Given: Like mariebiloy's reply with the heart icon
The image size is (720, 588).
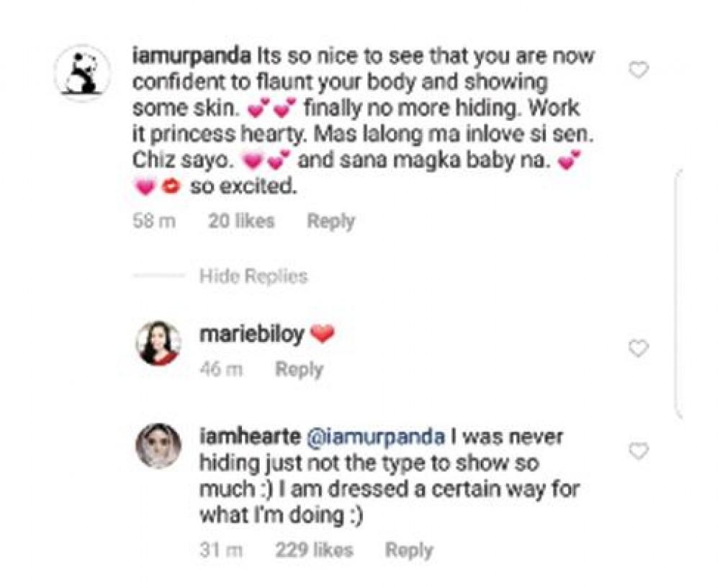Looking at the screenshot, I should [639, 348].
